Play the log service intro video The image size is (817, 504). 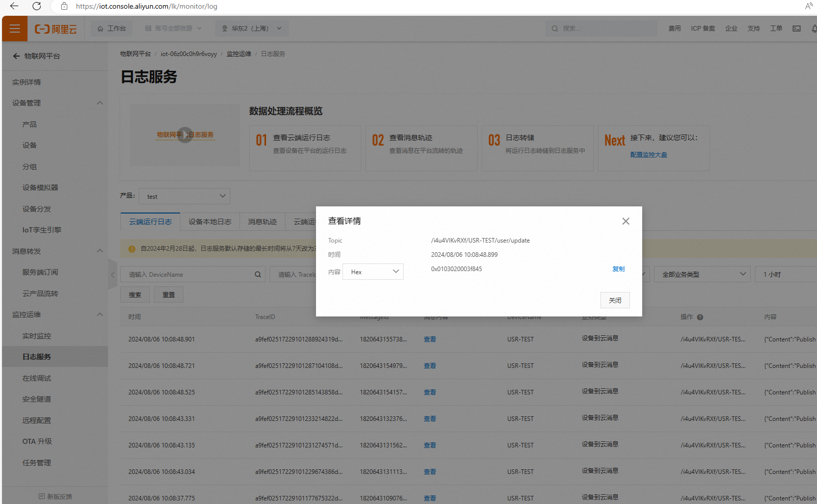185,135
